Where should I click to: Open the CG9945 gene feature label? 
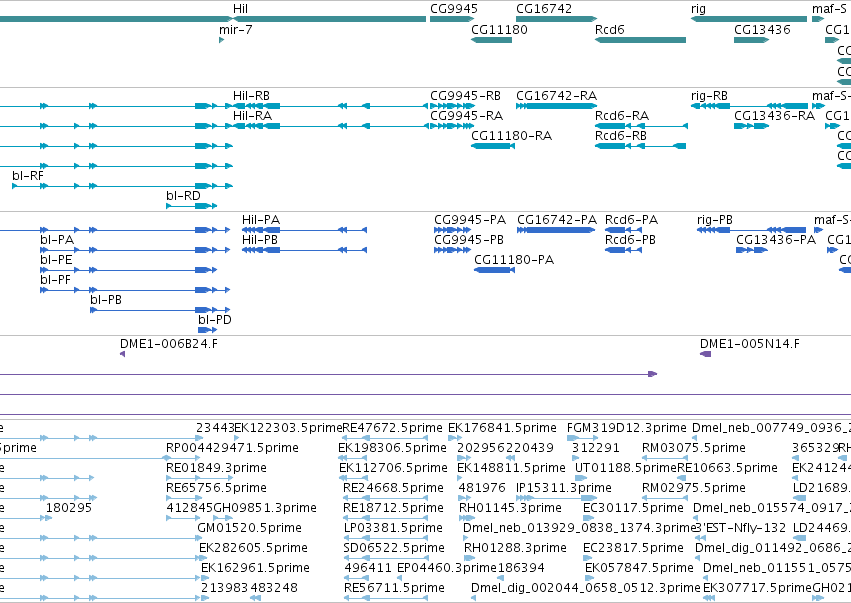point(454,9)
